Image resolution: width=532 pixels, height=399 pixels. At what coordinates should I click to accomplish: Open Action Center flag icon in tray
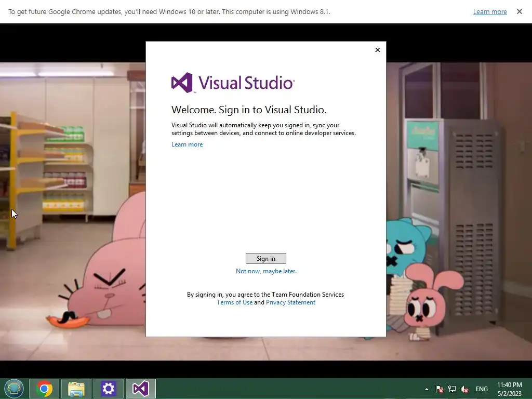coord(440,389)
